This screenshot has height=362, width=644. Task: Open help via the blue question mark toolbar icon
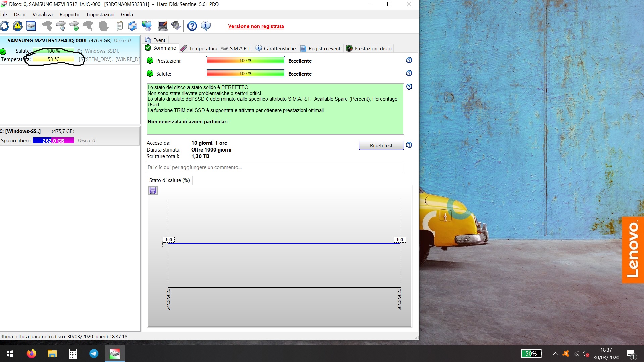(x=192, y=26)
